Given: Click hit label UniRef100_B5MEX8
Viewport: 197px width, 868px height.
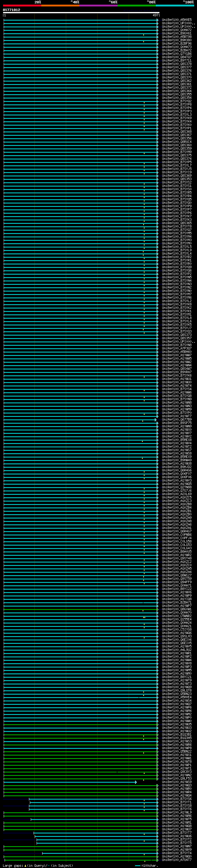Looking at the screenshot, I should point(177,440).
